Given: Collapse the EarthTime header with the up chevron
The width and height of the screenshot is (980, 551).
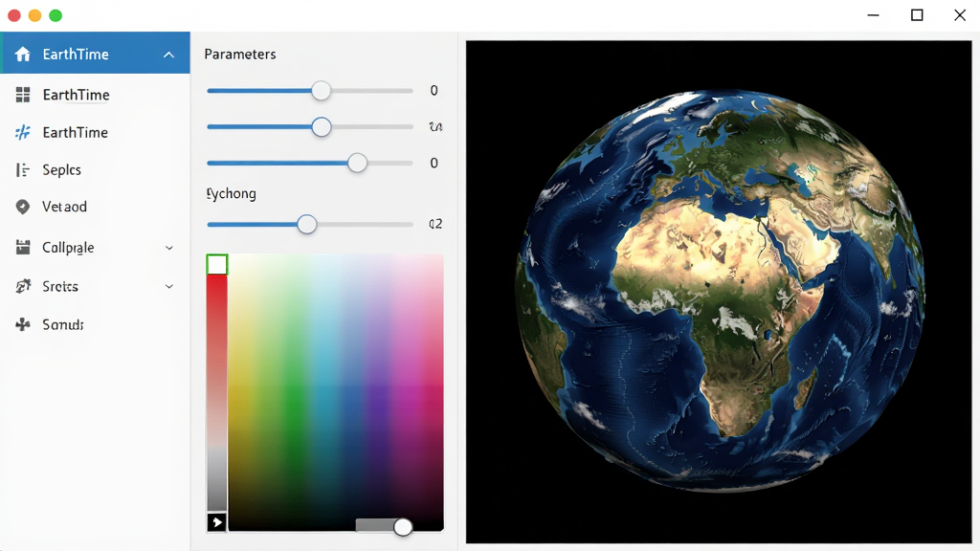Looking at the screenshot, I should 168,55.
